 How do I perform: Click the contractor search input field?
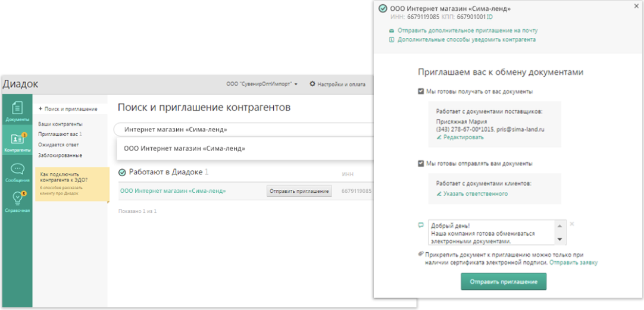(x=238, y=129)
